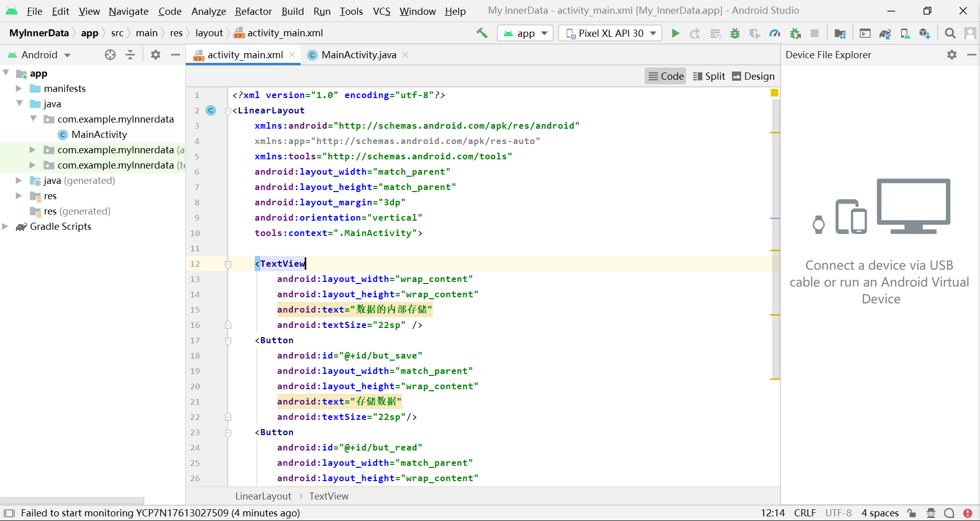Switch editor to Split view mode
980x521 pixels.
(x=708, y=76)
